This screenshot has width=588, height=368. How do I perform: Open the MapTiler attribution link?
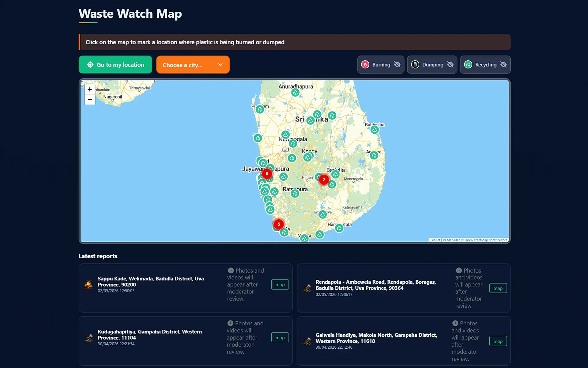(x=451, y=240)
